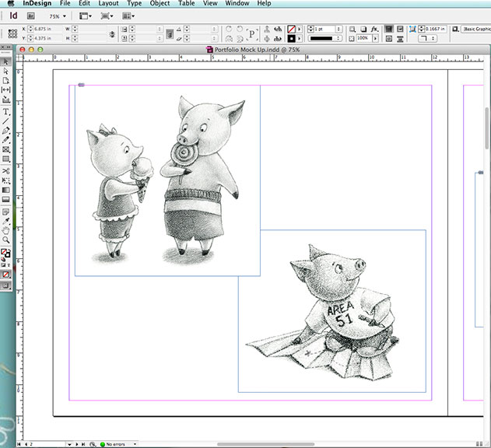The image size is (491, 448).
Task: Select the Type tool
Action: pyautogui.click(x=6, y=111)
